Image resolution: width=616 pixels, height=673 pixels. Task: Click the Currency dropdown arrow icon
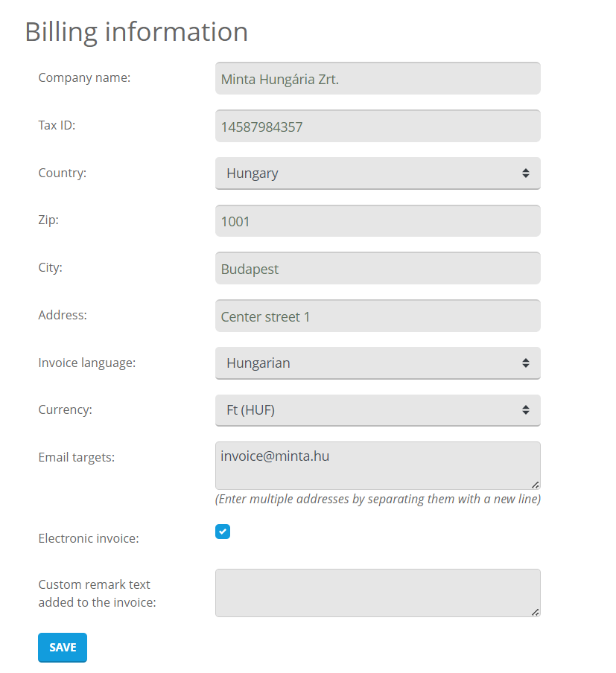526,410
